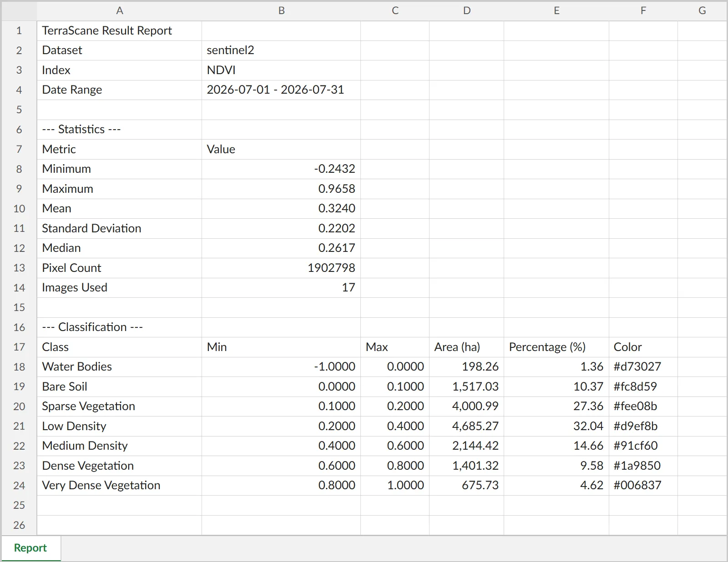Select column B header

(x=281, y=10)
